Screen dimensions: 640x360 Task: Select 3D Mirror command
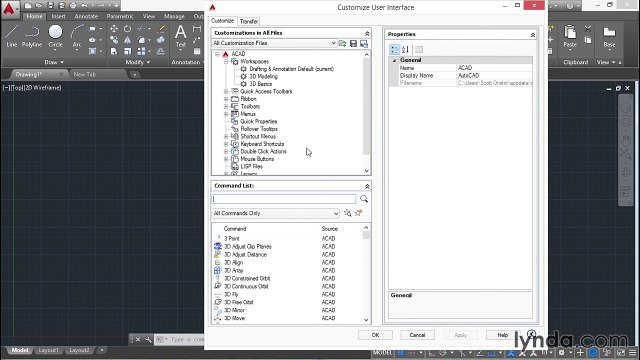(234, 310)
